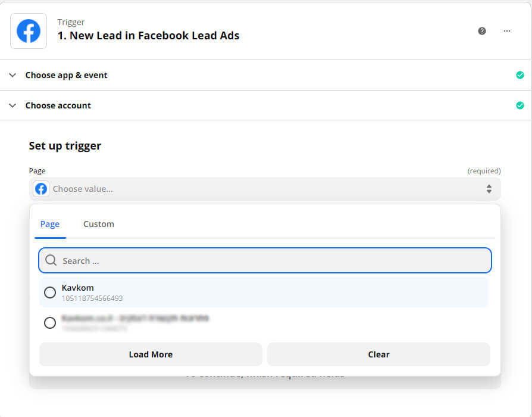532x417 pixels.
Task: Focus the Search input field
Action: 274,260
